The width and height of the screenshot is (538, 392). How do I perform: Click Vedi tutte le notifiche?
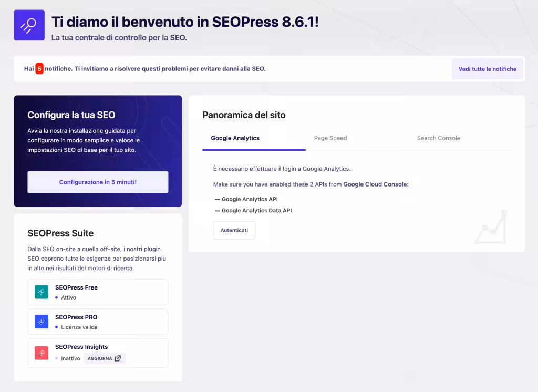(x=487, y=69)
